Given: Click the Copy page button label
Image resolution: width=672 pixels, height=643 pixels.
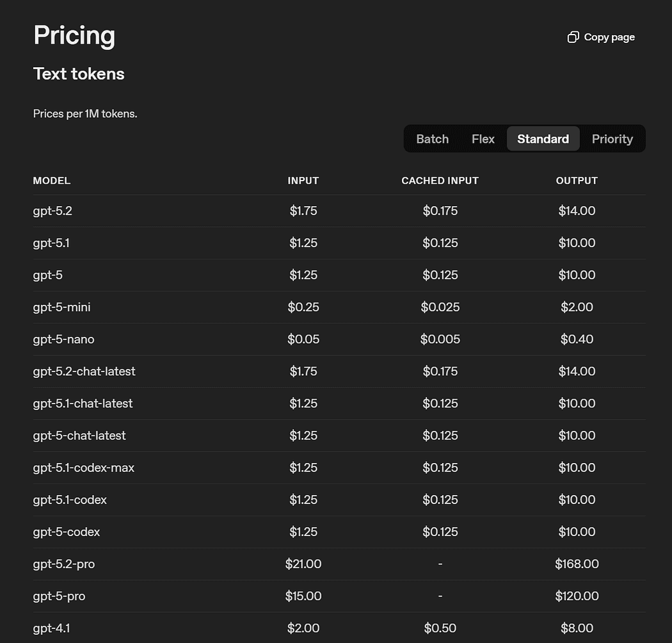Looking at the screenshot, I should (609, 37).
